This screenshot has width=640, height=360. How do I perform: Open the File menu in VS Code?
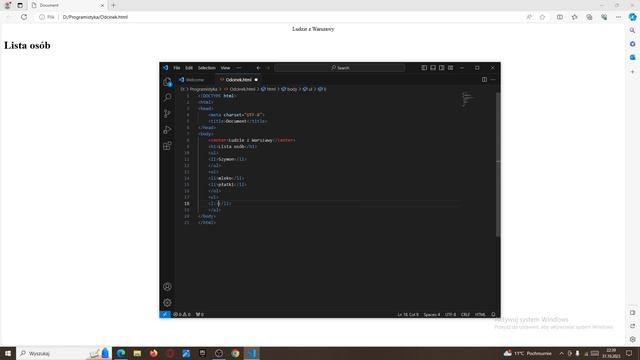coord(177,68)
